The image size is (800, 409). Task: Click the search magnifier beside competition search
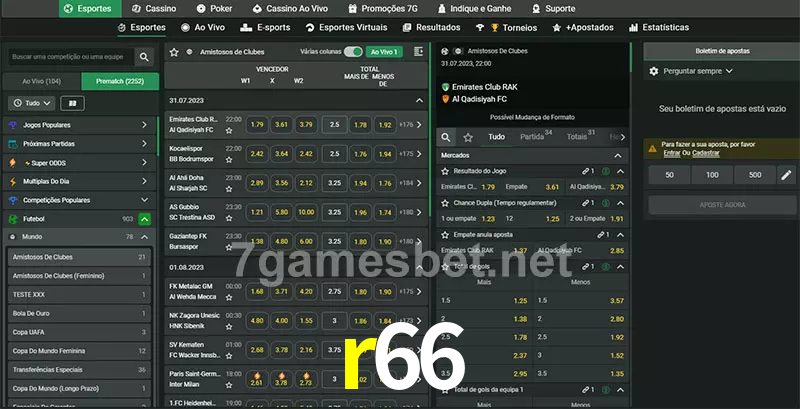click(x=146, y=58)
